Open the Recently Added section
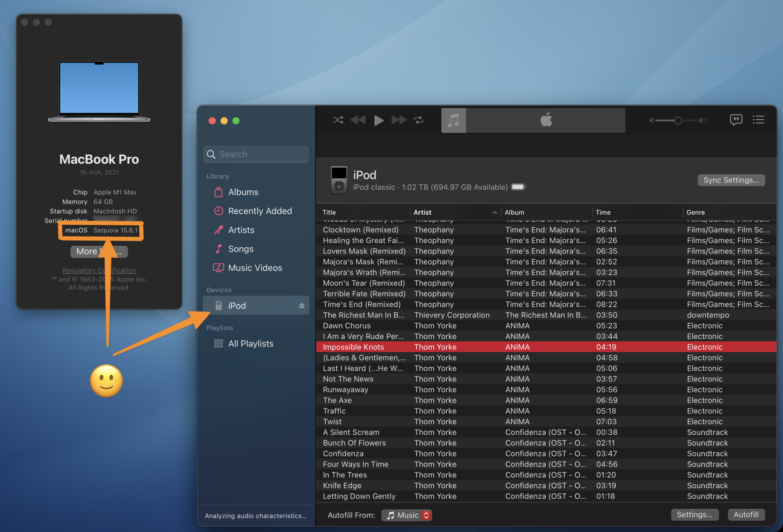The width and height of the screenshot is (783, 532). coord(260,211)
